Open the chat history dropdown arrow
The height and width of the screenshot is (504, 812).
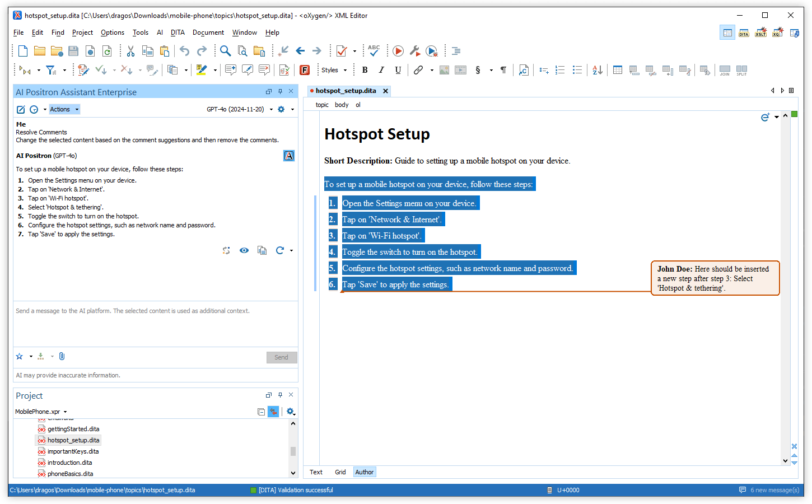[45, 109]
